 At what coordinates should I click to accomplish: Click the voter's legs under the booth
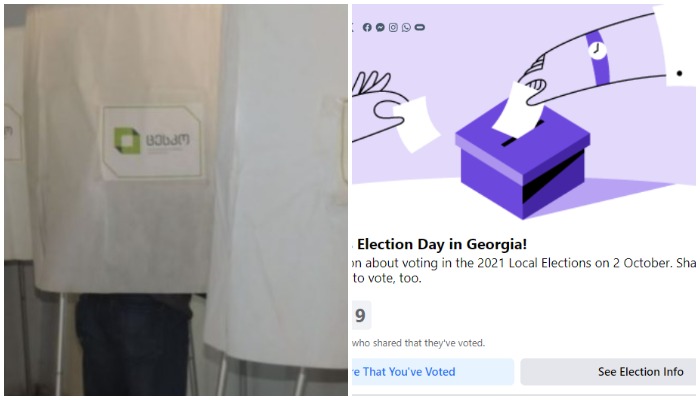click(133, 345)
